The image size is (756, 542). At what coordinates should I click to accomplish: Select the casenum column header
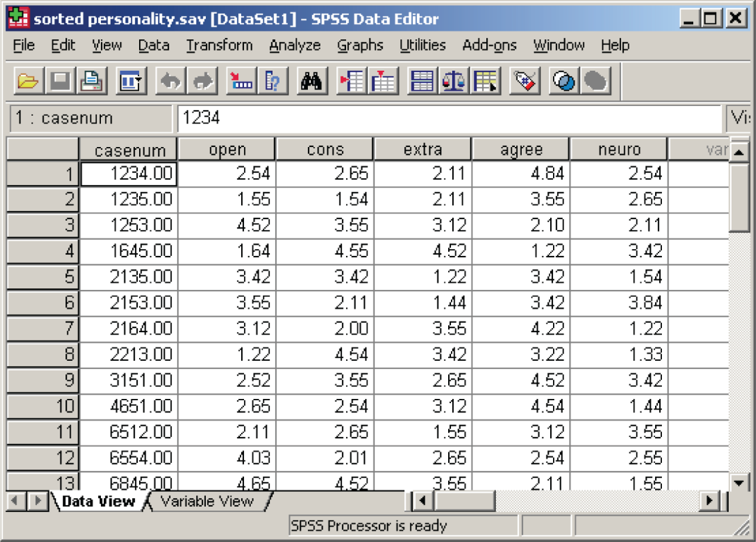[x=128, y=150]
